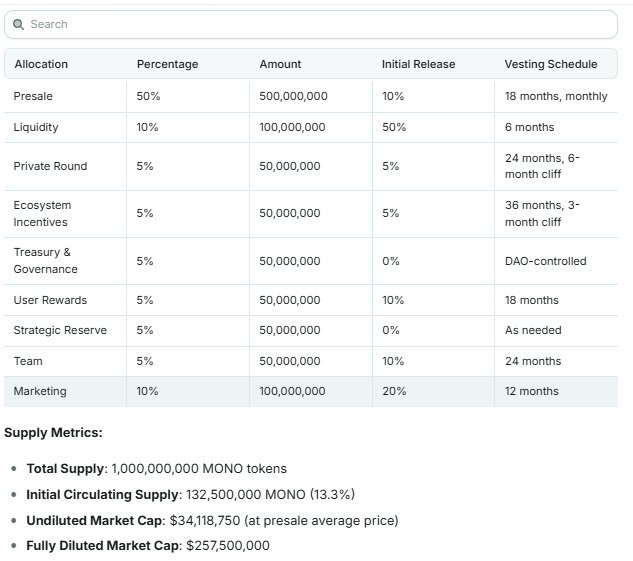Click Marketing's 20% initial release cell
The width and height of the screenshot is (633, 561).
[x=433, y=391]
